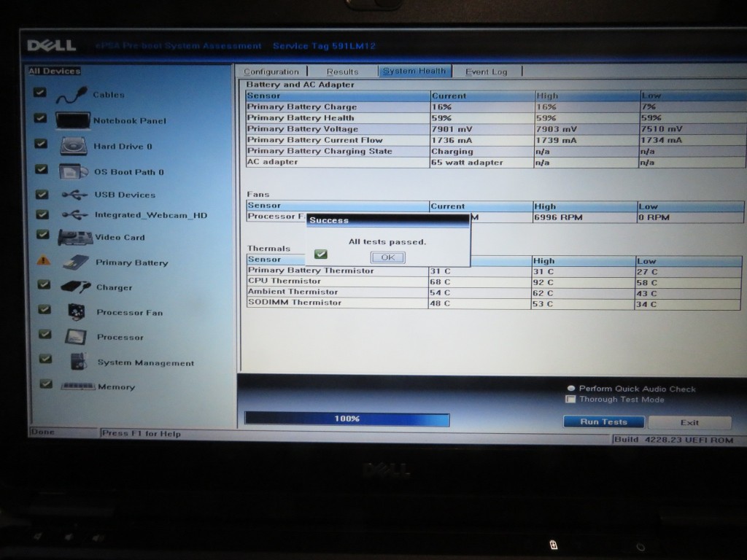Select the USB Devices icon
Image resolution: width=747 pixels, height=560 pixels.
coord(75,195)
